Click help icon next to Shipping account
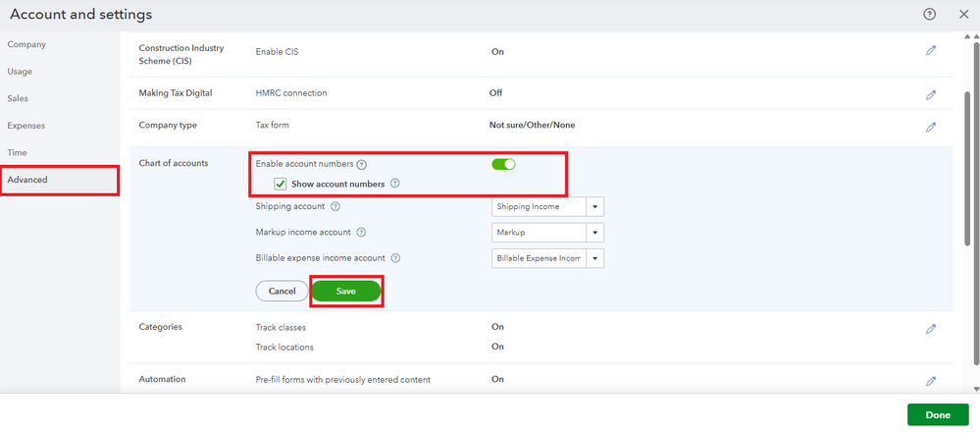980x433 pixels. click(335, 207)
